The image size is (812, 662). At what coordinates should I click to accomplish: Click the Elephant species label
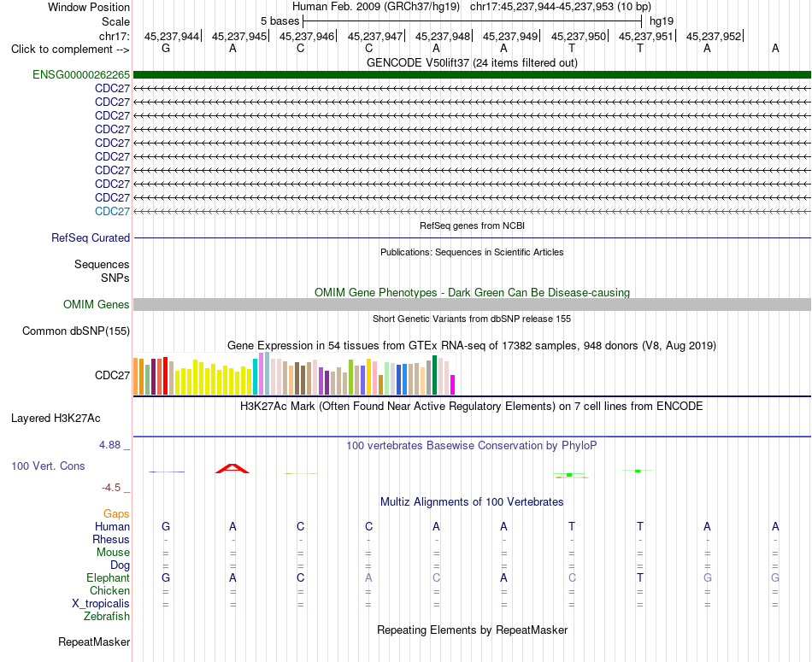coord(108,577)
